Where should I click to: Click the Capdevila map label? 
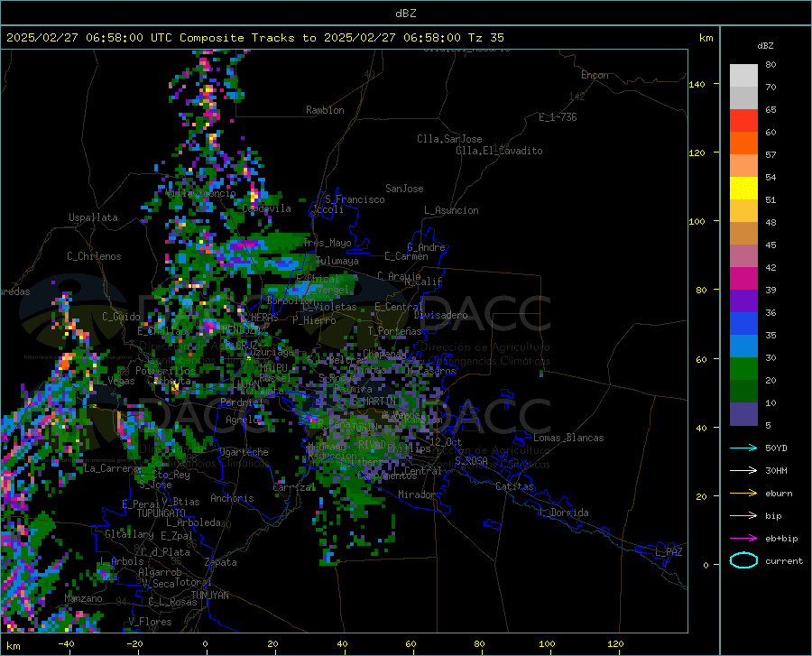267,208
